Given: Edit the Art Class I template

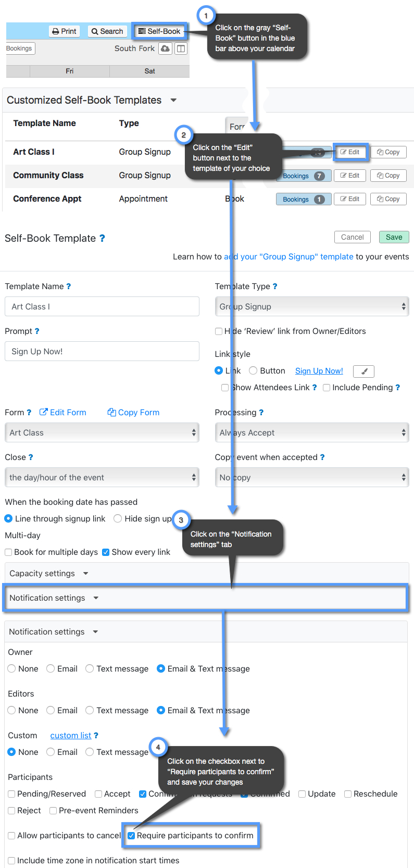Looking at the screenshot, I should pyautogui.click(x=350, y=152).
